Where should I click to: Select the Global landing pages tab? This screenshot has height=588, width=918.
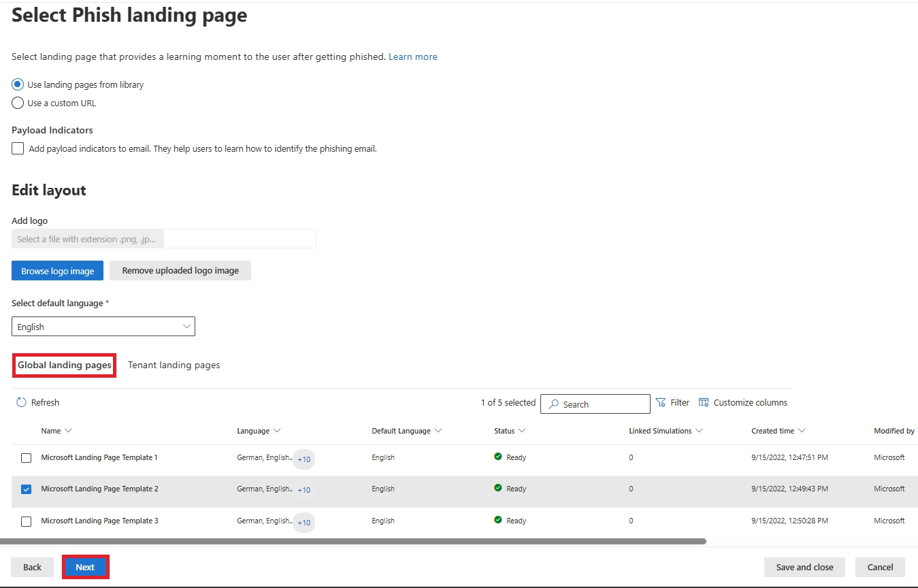coord(63,365)
